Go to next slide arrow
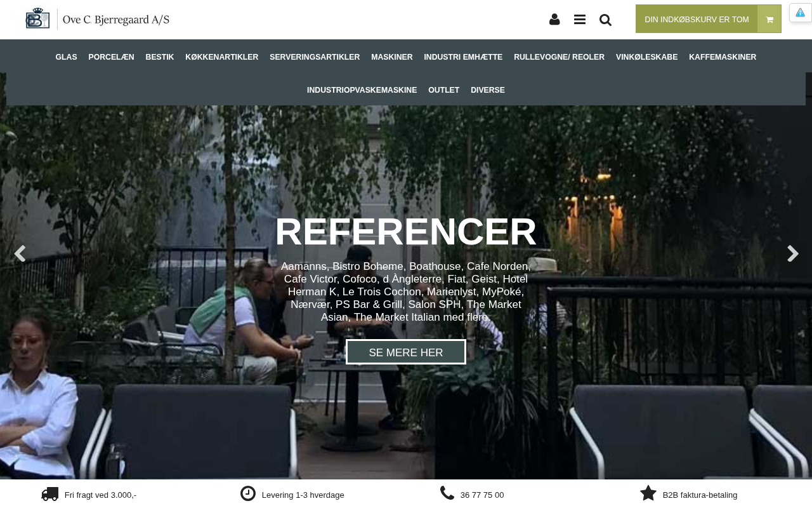This screenshot has height=508, width=812. coord(793,253)
